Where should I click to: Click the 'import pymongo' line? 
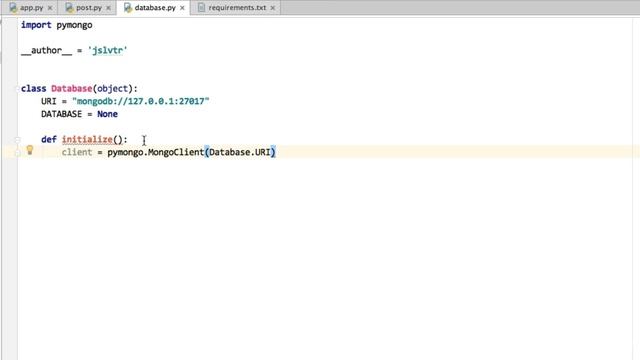tap(56, 25)
